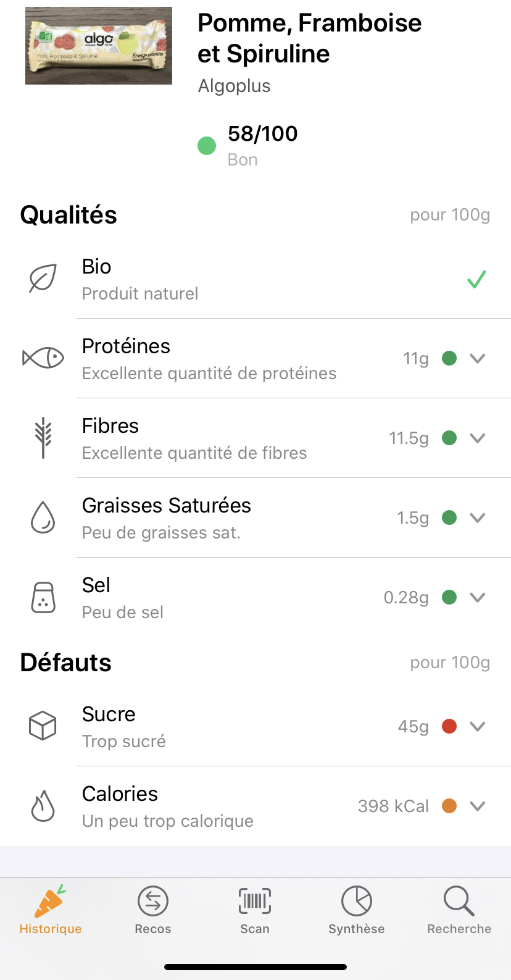
Task: Tap the Graisses Saturées droplet icon
Action: coord(43,517)
